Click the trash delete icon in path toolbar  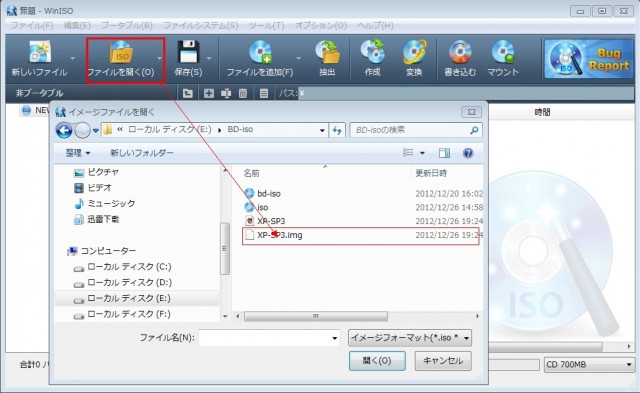point(243,93)
